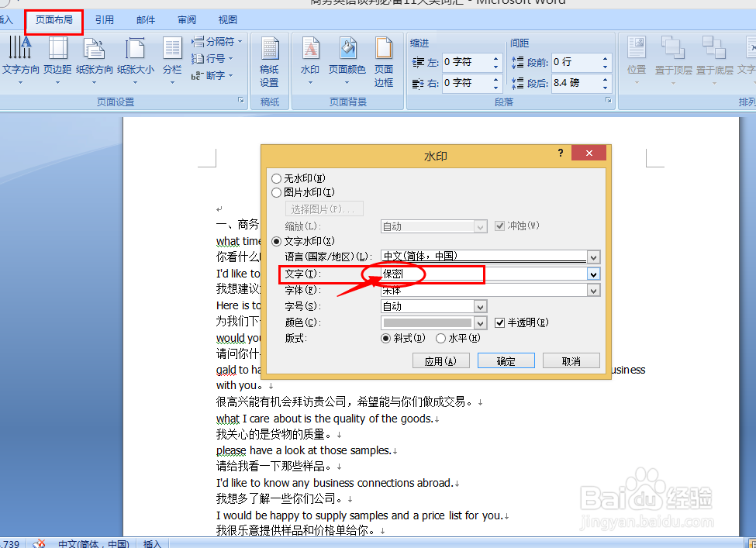Increase 段前 spacing with spinner up
This screenshot has width=756, height=548.
coord(605,58)
